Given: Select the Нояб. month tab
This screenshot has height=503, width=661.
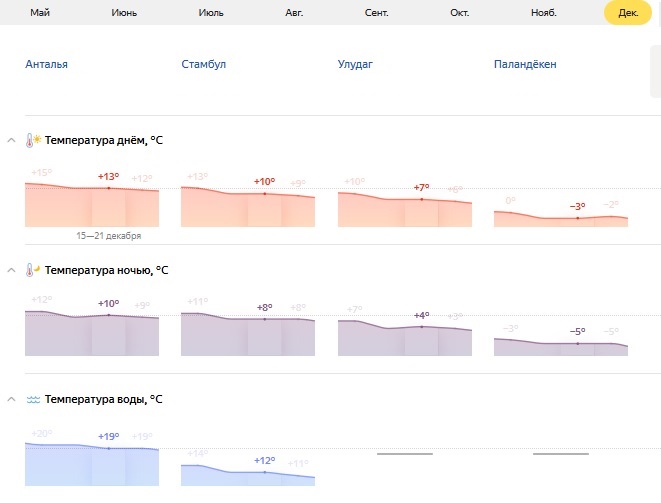Looking at the screenshot, I should pos(543,13).
